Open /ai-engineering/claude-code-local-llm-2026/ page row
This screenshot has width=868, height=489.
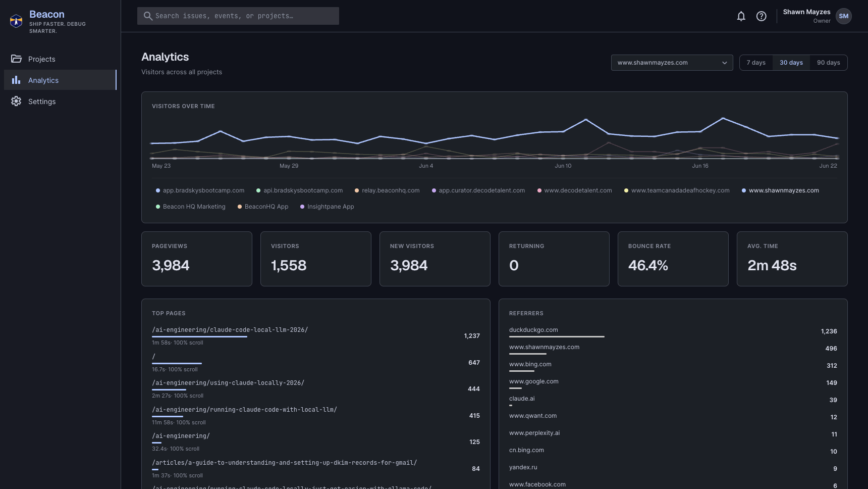coord(316,336)
